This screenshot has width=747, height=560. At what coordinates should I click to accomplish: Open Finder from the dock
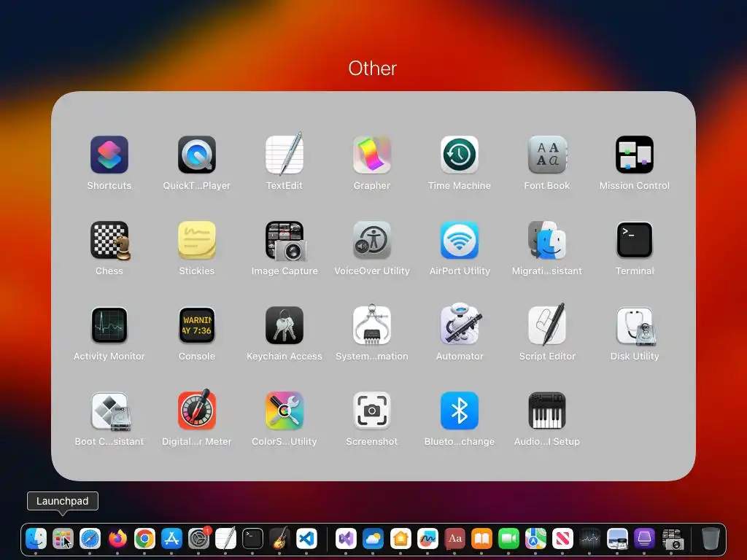(x=36, y=539)
